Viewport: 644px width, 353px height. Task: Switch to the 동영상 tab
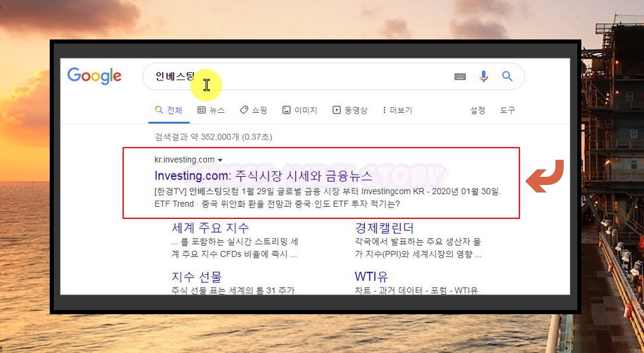pos(350,110)
